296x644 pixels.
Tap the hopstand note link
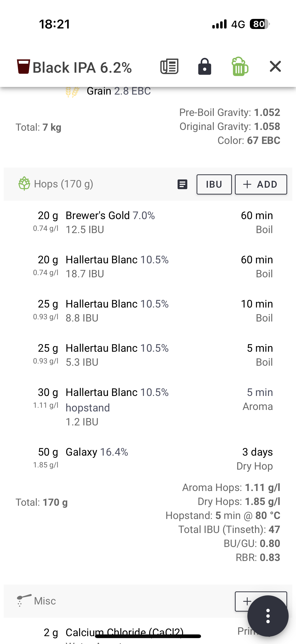[88, 408]
